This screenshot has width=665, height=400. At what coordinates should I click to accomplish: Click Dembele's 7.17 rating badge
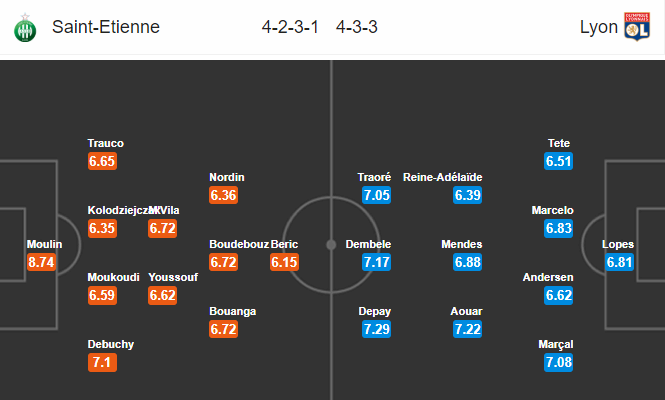click(x=376, y=262)
